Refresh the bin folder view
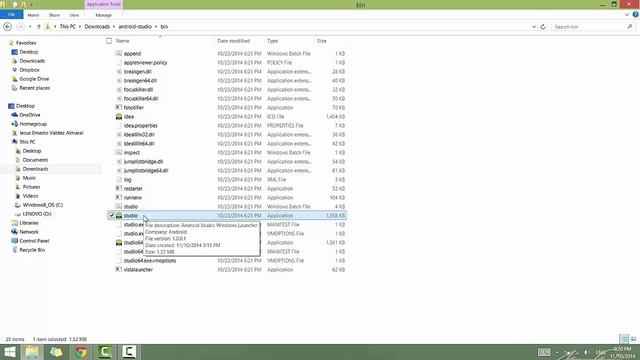This screenshot has width=640, height=360. 543,27
